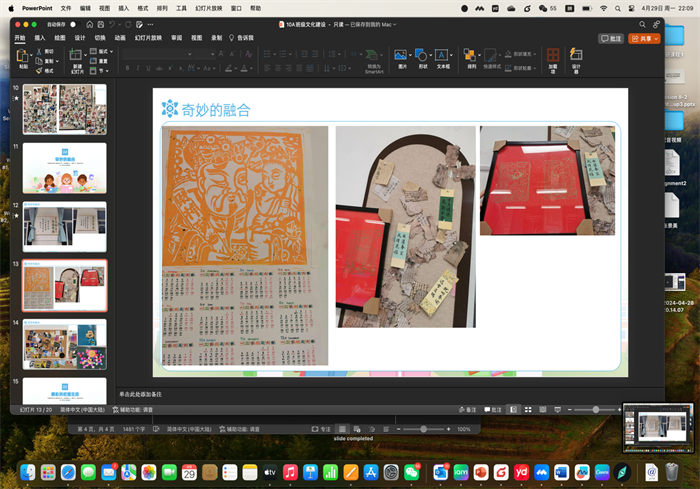
Task: Expand the Paste dropdown arrow
Action: click(31, 55)
